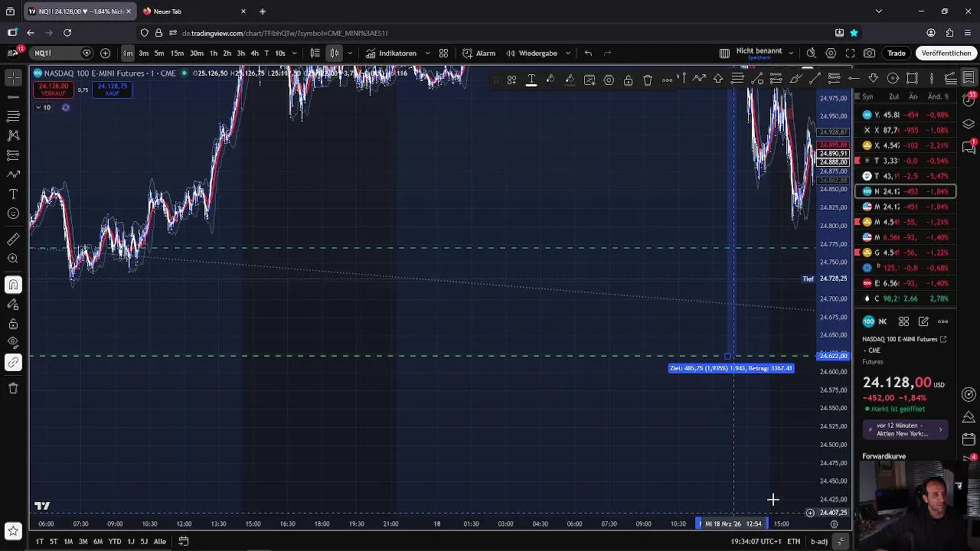
Task: Open drawing templates icon in floating toolbar
Action: tap(511, 80)
